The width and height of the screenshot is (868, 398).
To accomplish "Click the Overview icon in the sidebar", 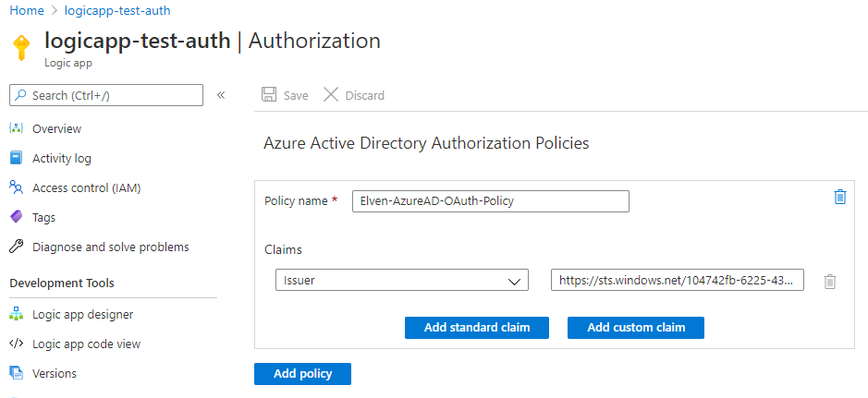I will (x=16, y=128).
